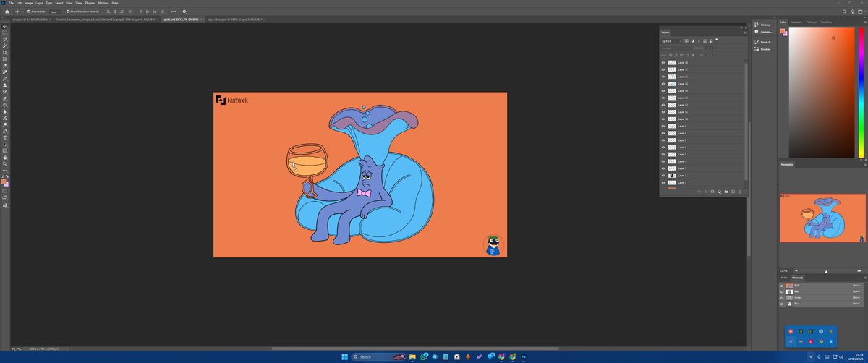Open the Layer/Group auto-select dropdown

click(55, 12)
